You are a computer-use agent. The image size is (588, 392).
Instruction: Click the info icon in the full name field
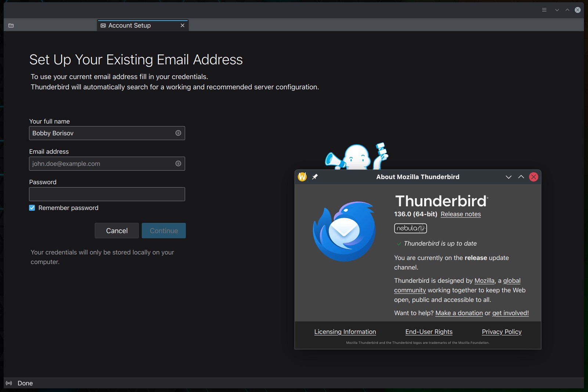point(178,133)
